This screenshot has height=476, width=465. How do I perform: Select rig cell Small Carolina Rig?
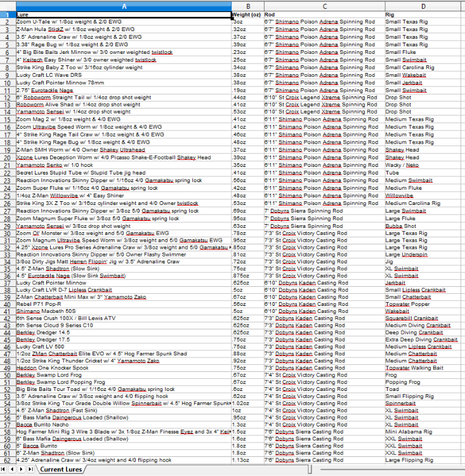coord(423,67)
